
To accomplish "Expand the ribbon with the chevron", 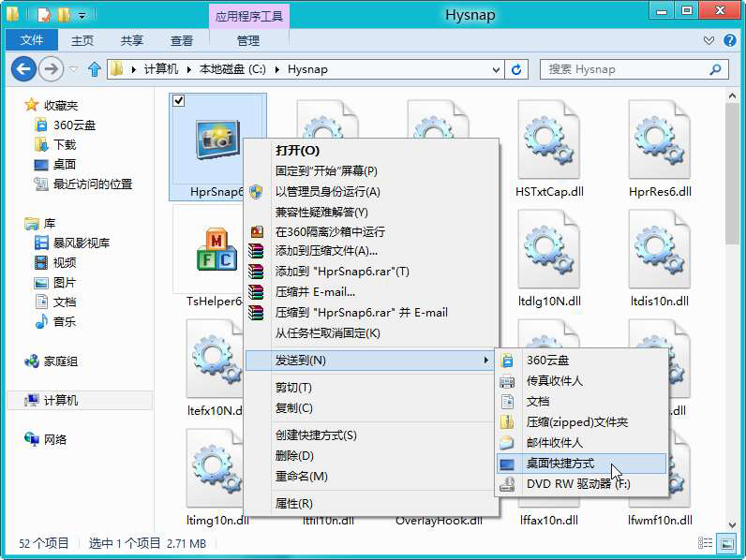I will (x=709, y=40).
